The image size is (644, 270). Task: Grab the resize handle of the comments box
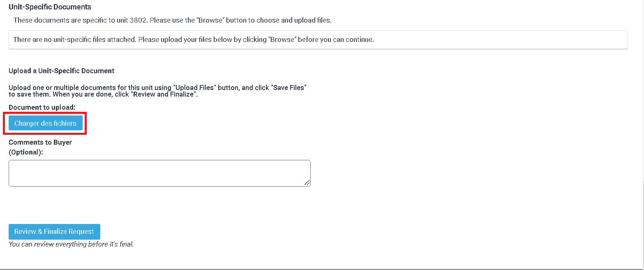[x=307, y=183]
